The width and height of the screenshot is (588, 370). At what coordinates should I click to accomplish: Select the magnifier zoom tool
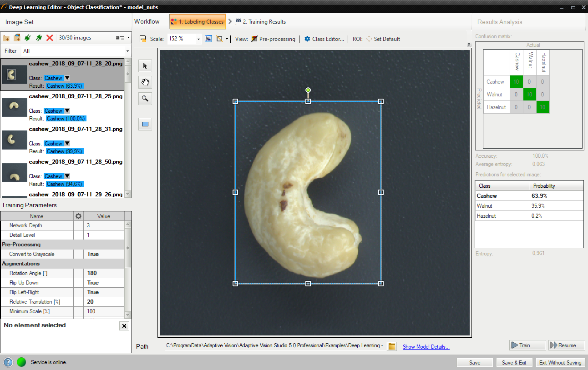(145, 99)
